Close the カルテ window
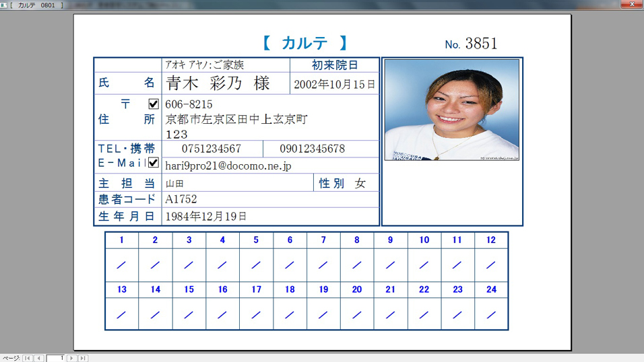The image size is (644, 362). pos(632,4)
